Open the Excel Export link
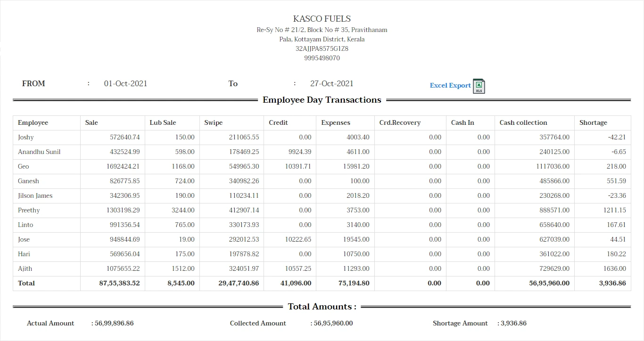Viewport: 644px width, 341px height. (x=450, y=85)
